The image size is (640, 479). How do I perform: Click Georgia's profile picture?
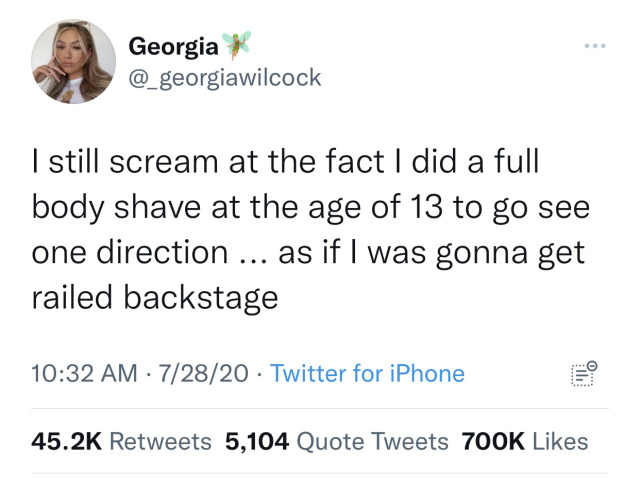[x=73, y=62]
